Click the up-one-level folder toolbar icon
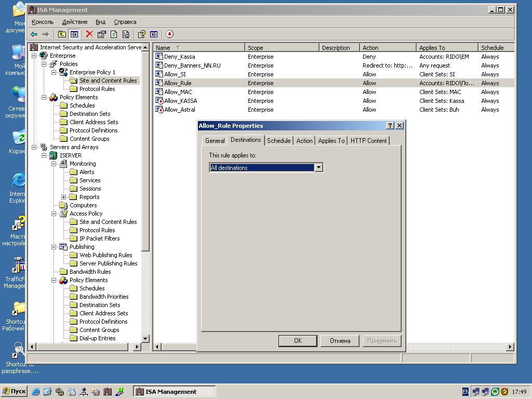 tap(62, 34)
